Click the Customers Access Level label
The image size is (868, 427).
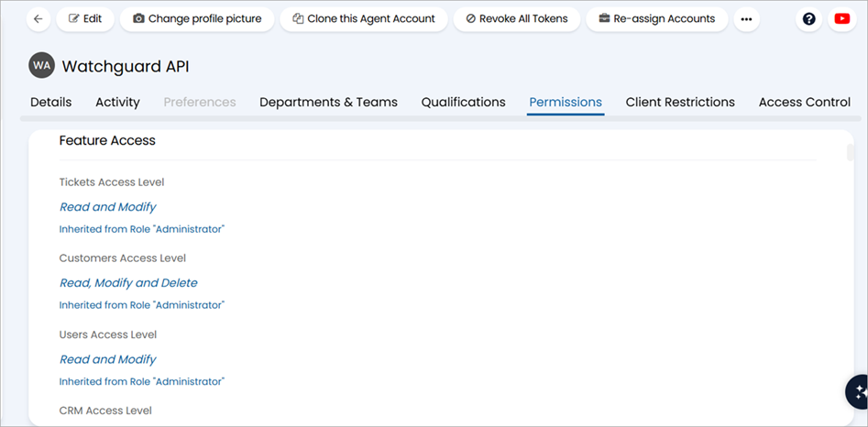[122, 258]
